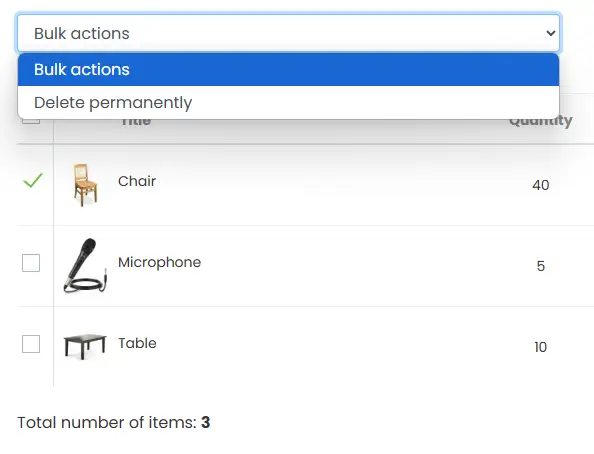Image resolution: width=594 pixels, height=454 pixels.
Task: Click the Microphone quantity value 5
Action: [x=541, y=266]
